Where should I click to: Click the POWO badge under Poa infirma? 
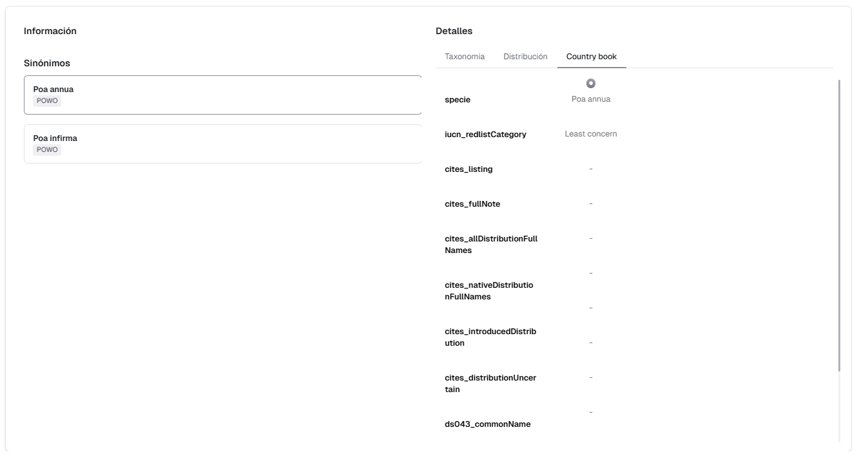coord(47,150)
